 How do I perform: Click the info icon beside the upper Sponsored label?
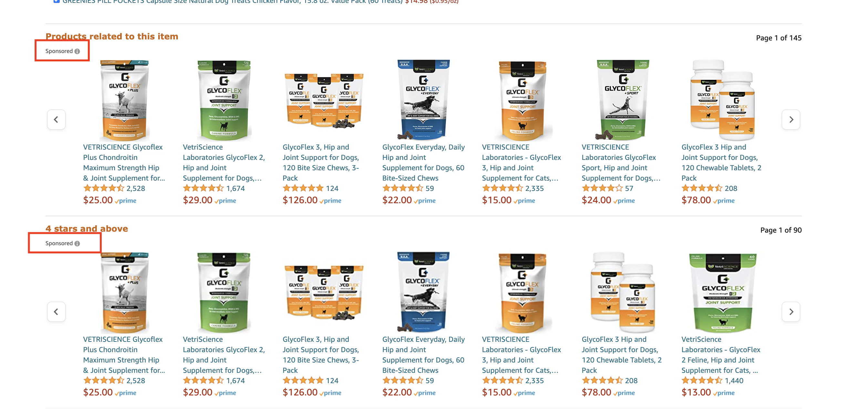pyautogui.click(x=77, y=51)
